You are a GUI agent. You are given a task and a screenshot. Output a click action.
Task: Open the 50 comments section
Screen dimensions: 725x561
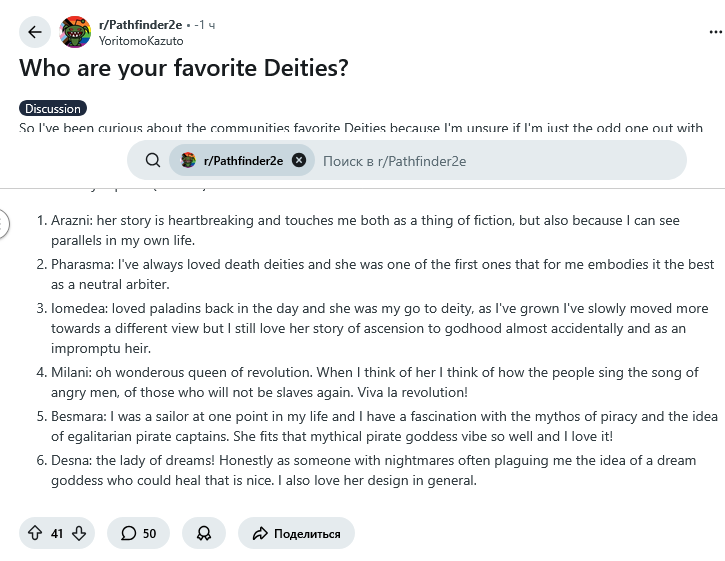coord(138,533)
